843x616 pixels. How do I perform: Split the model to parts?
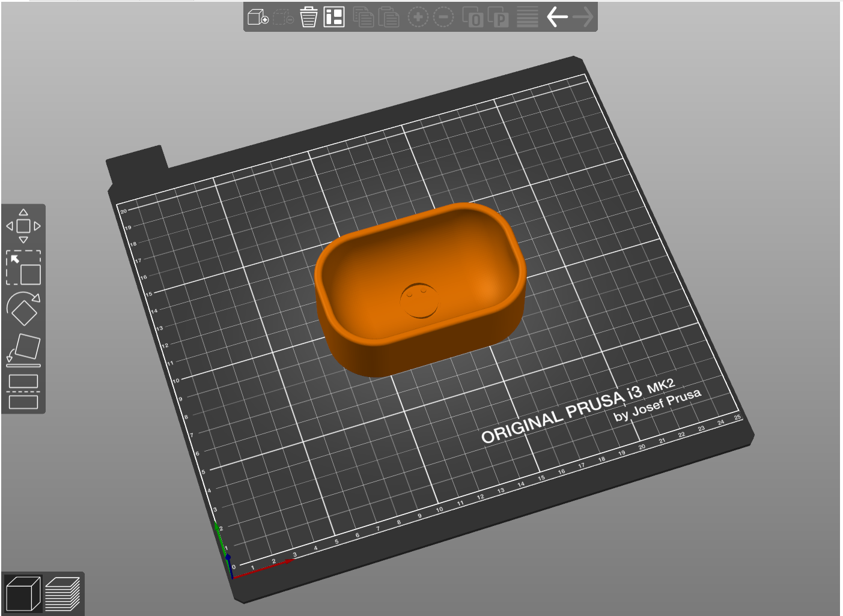point(498,17)
